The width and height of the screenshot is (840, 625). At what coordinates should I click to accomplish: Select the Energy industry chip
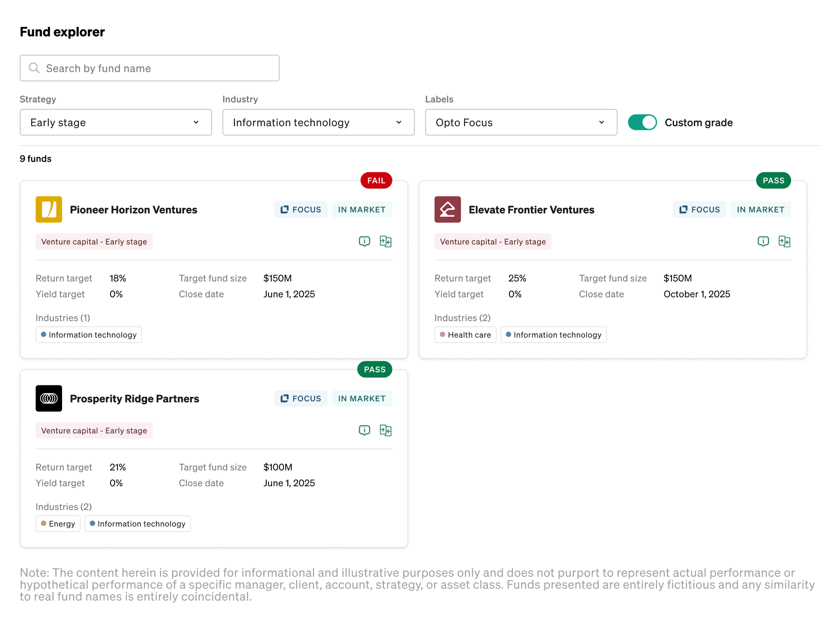tap(58, 524)
